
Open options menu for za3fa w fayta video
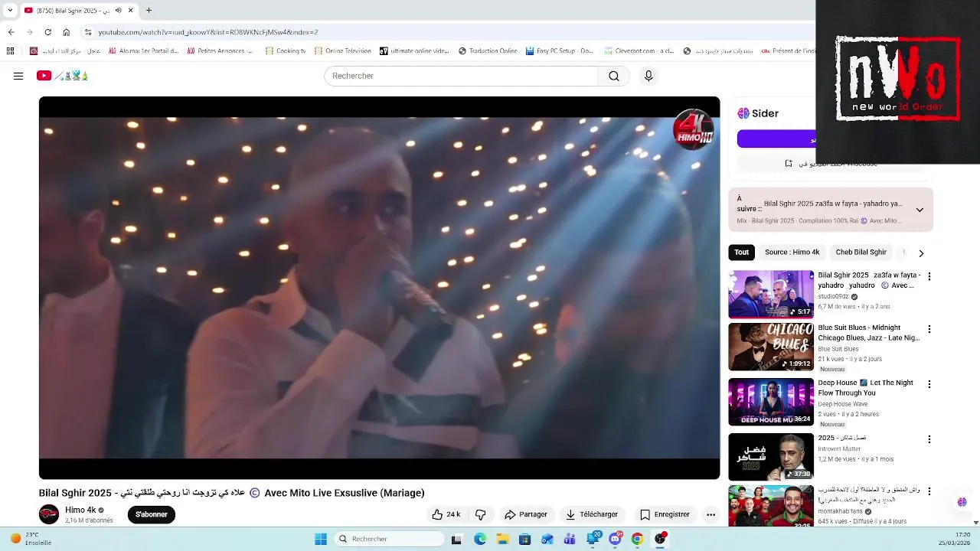coord(929,276)
